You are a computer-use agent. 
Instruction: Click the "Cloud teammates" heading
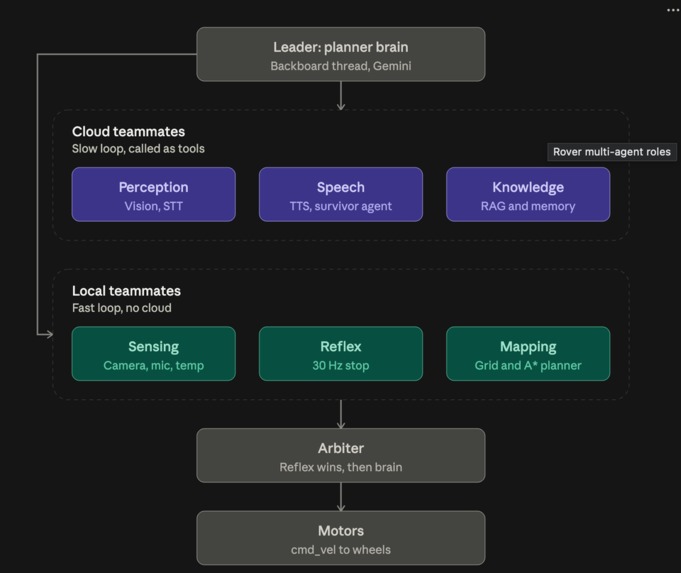pos(129,132)
